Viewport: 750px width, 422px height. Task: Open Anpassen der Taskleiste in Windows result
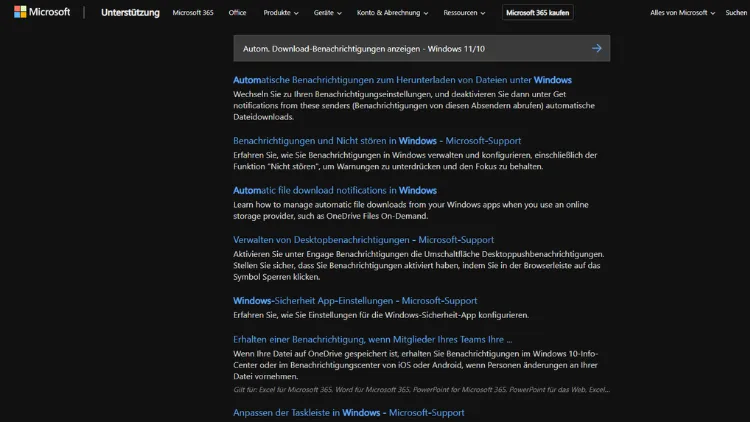[x=349, y=412]
